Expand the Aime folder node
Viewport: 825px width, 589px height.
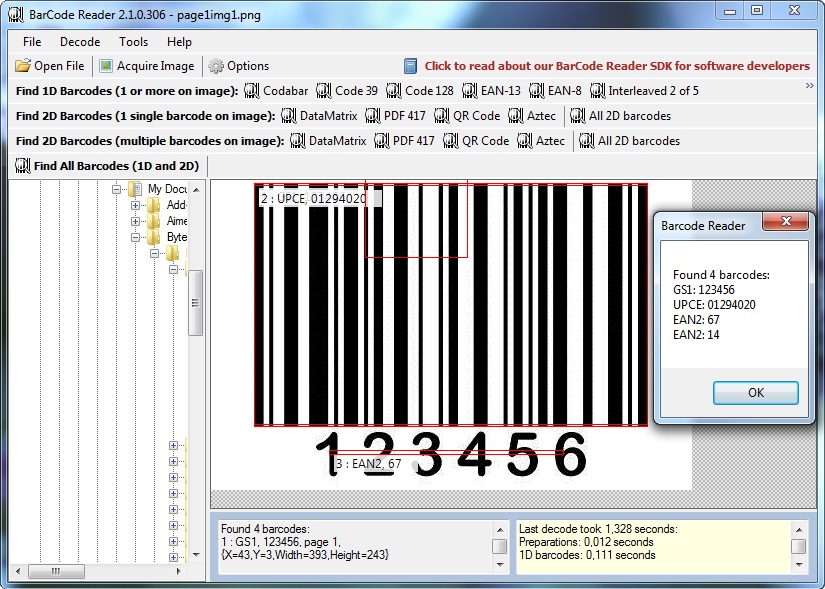click(x=135, y=221)
